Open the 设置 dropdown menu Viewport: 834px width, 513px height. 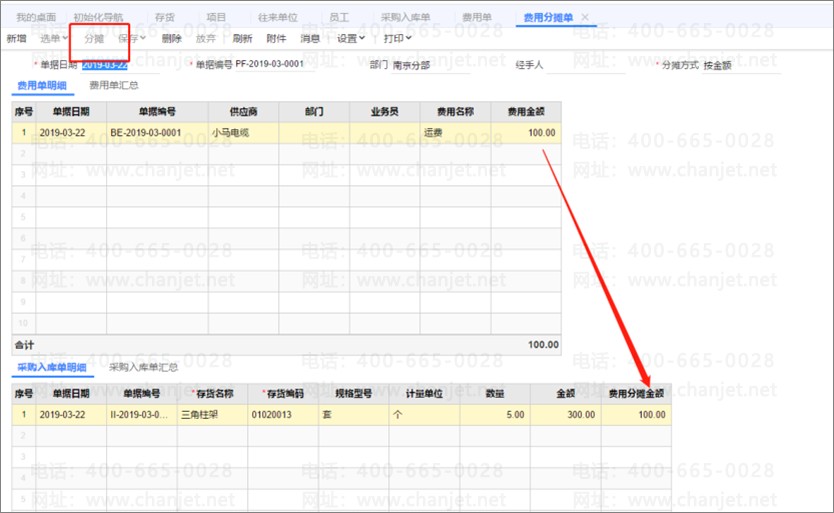pos(351,39)
